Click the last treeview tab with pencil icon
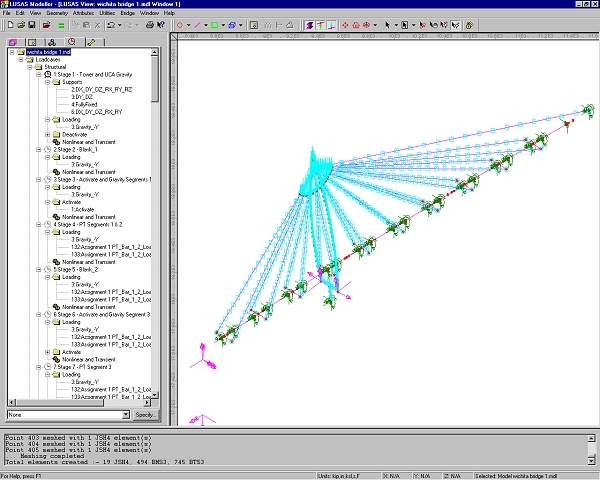 [x=91, y=42]
